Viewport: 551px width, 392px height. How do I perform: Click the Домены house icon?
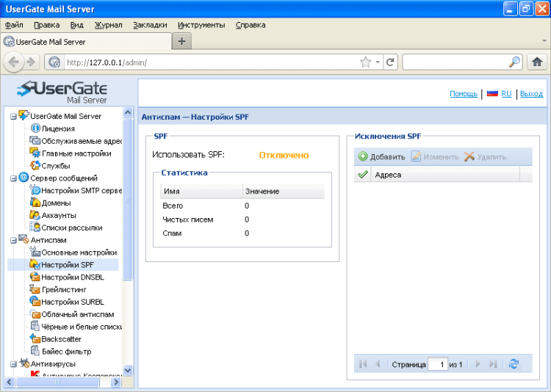click(35, 203)
